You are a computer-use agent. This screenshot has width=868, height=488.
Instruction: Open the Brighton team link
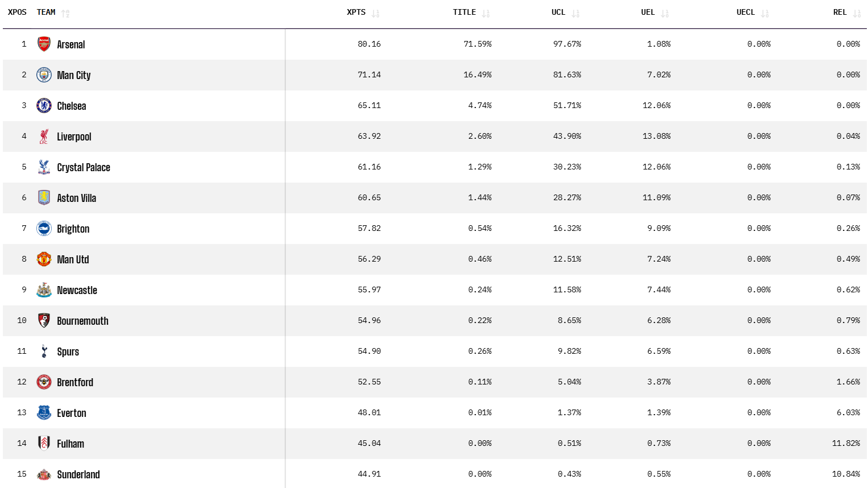coord(73,229)
